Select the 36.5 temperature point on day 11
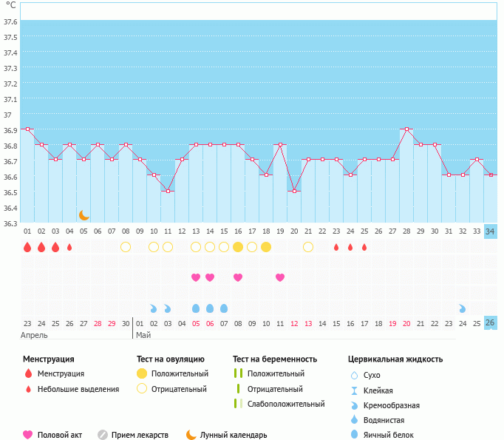Viewport: 504px width, 440px height. (x=168, y=192)
